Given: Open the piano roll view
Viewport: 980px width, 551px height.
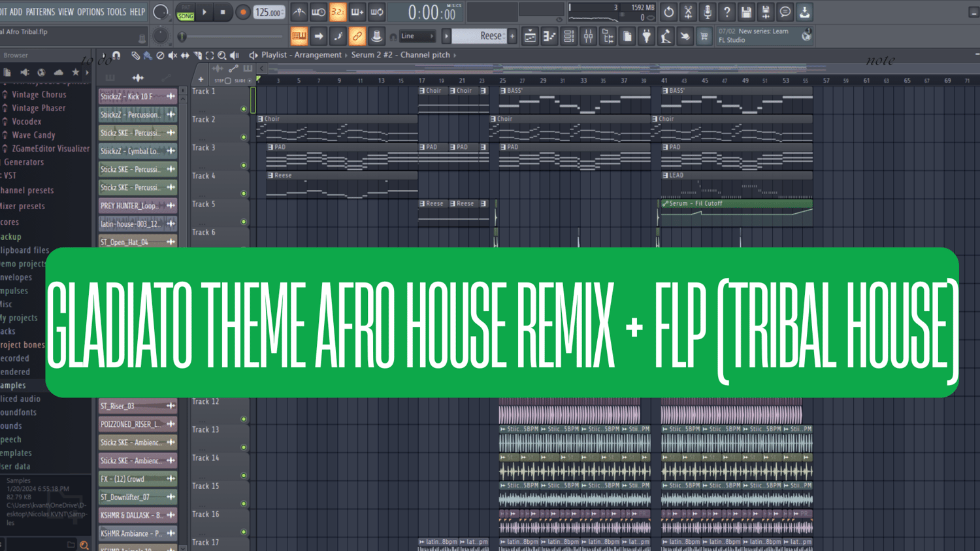Looking at the screenshot, I should coord(549,37).
